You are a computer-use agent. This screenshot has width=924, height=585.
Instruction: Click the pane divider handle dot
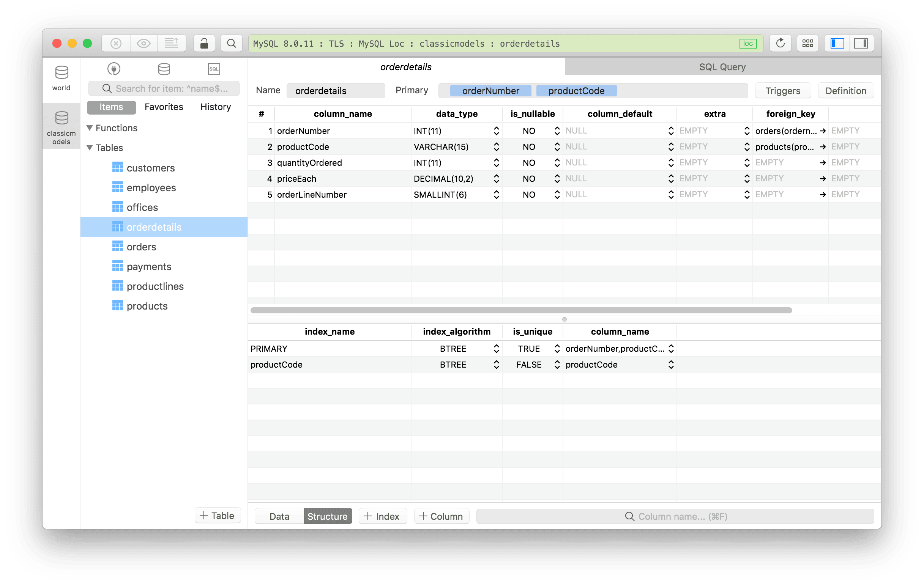[x=564, y=319]
